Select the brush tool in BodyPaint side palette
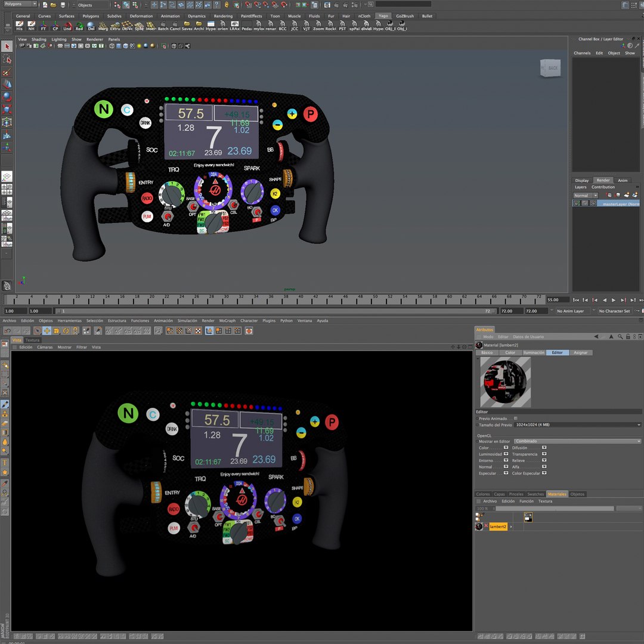644x644 pixels. tap(5, 404)
